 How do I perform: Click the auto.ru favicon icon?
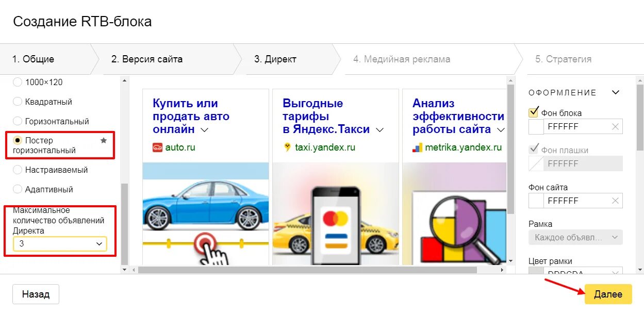157,147
